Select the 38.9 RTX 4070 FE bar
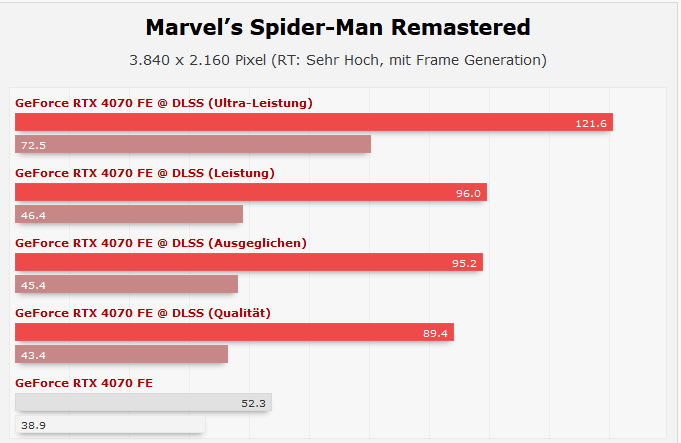 (x=110, y=424)
